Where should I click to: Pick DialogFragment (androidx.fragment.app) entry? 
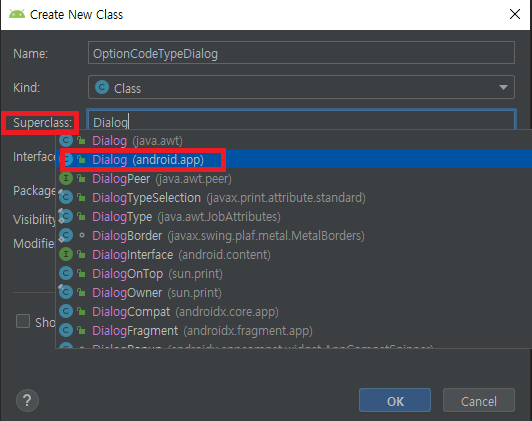pyautogui.click(x=293, y=330)
